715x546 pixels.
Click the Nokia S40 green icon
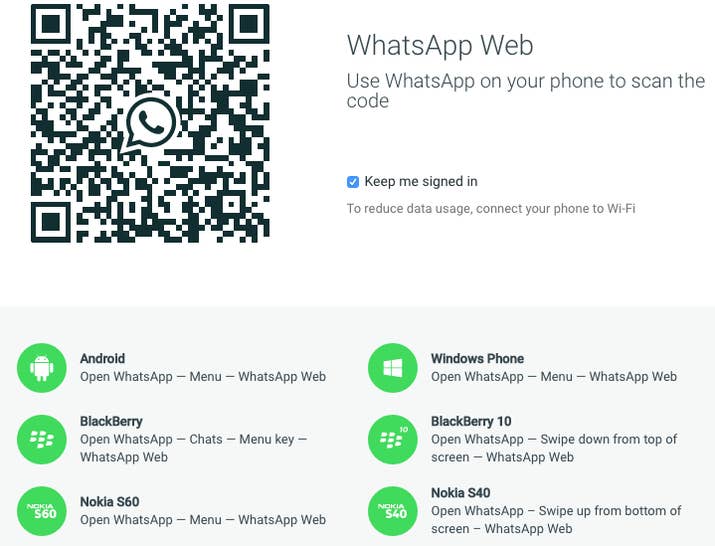pos(393,511)
